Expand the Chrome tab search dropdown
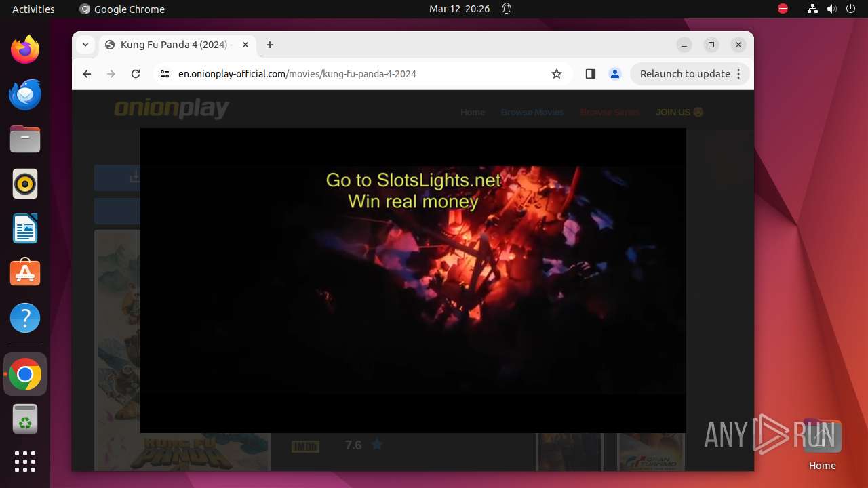Image resolution: width=868 pixels, height=488 pixels. point(85,45)
